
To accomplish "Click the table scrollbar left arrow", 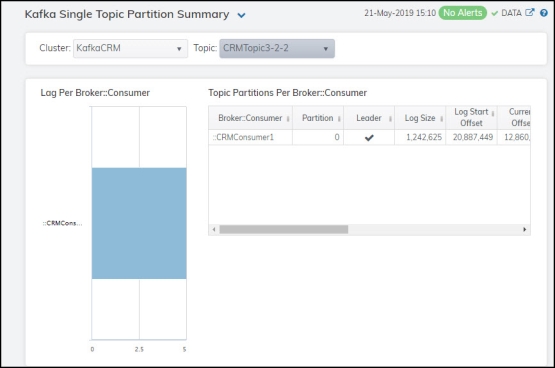I will tap(214, 229).
